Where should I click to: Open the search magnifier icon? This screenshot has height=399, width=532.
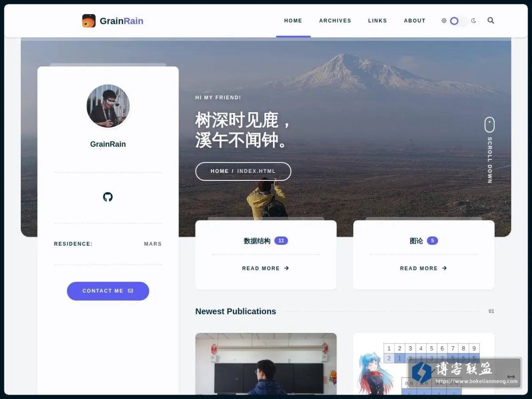coord(491,20)
